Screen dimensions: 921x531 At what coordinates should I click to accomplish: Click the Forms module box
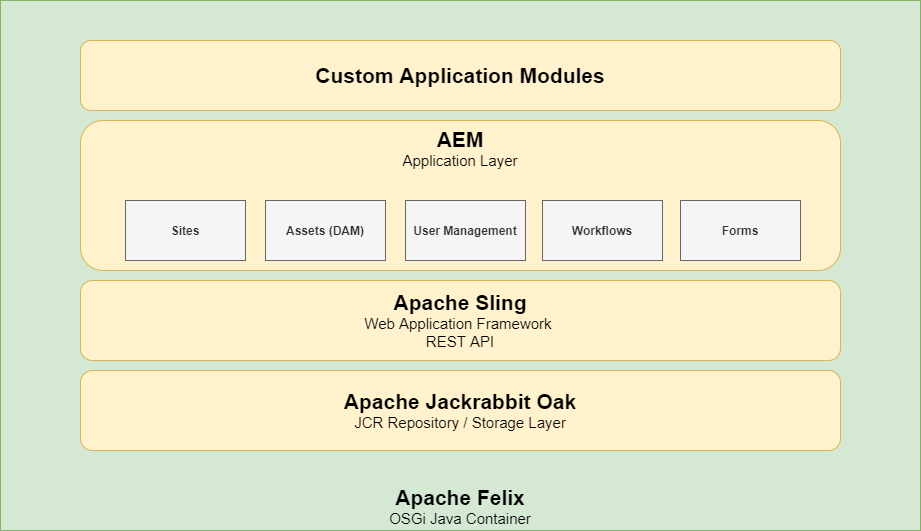click(x=740, y=230)
